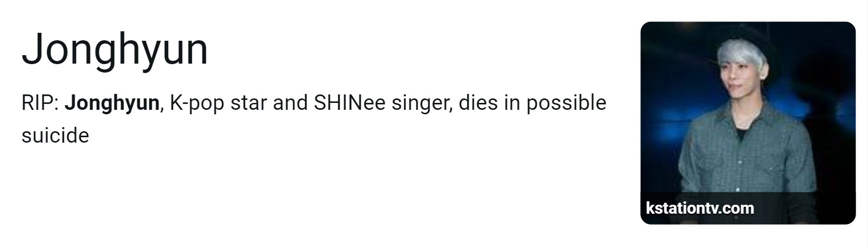Click the word "suicide" on the second line

click(55, 135)
